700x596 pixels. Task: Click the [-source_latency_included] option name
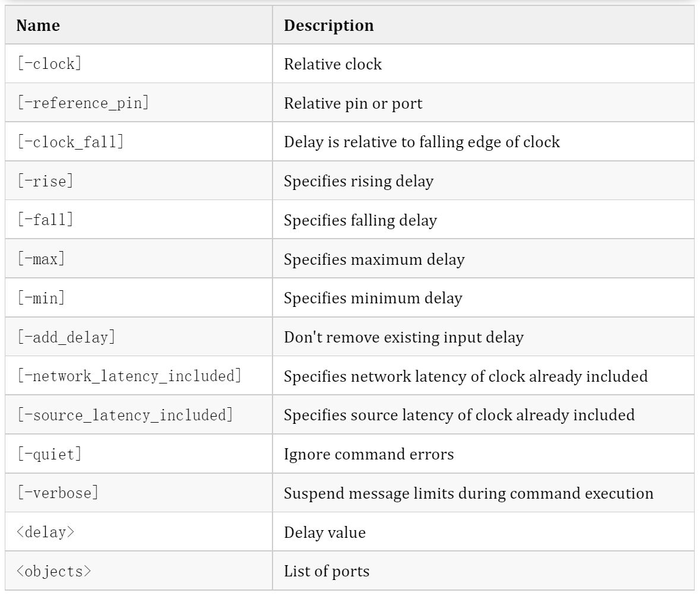click(x=125, y=415)
